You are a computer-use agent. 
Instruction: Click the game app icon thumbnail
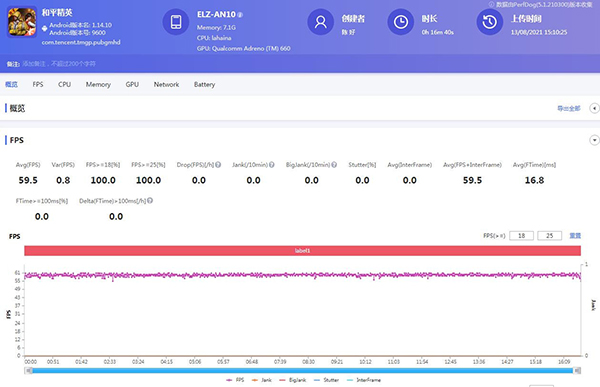[22, 22]
